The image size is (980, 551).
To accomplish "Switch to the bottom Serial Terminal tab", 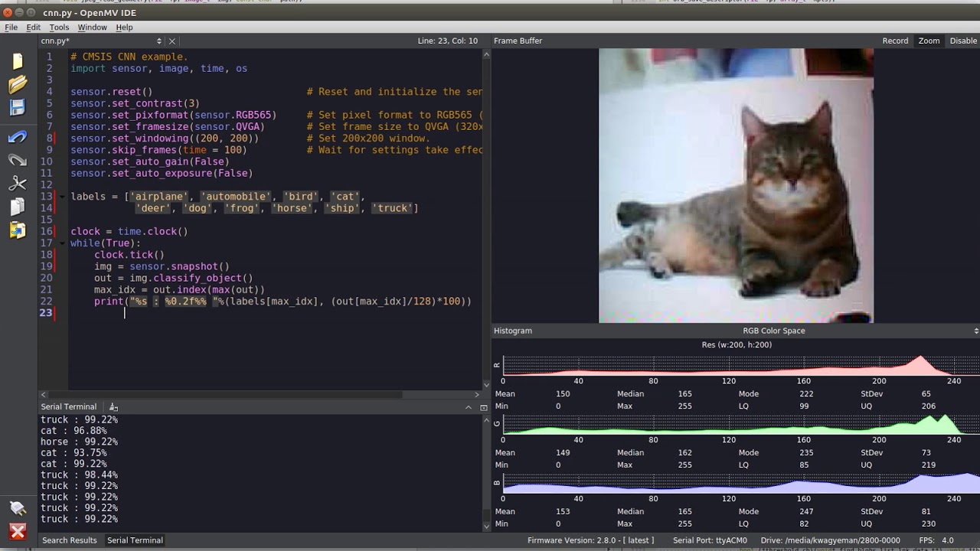I will pos(135,540).
